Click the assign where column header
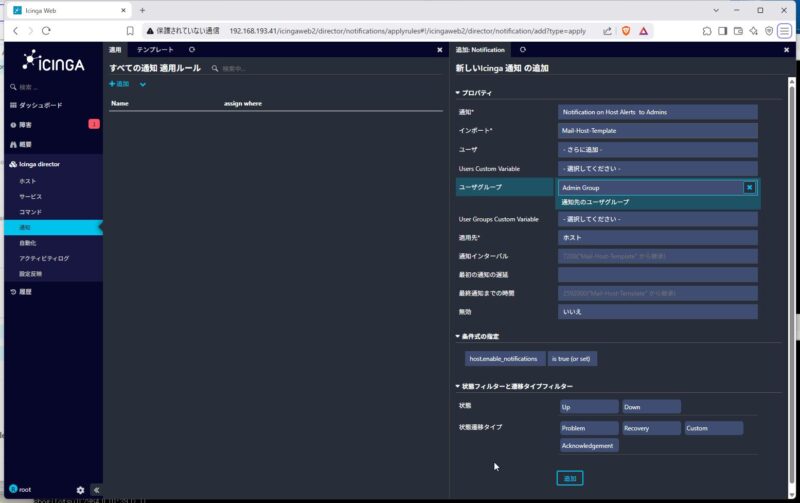This screenshot has width=800, height=503. click(243, 103)
